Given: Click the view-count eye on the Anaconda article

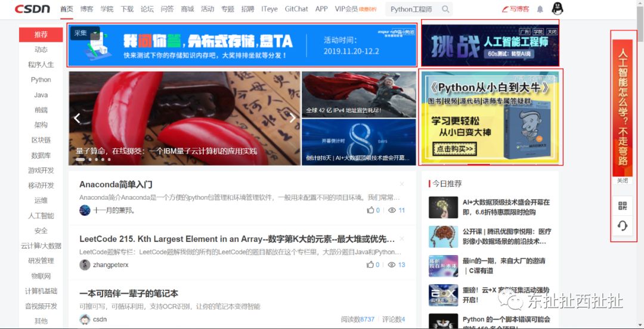Looking at the screenshot, I should click(392, 210).
